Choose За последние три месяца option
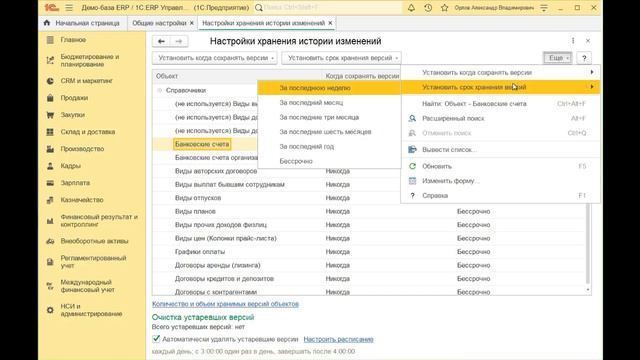The image size is (640, 360). tap(329, 117)
